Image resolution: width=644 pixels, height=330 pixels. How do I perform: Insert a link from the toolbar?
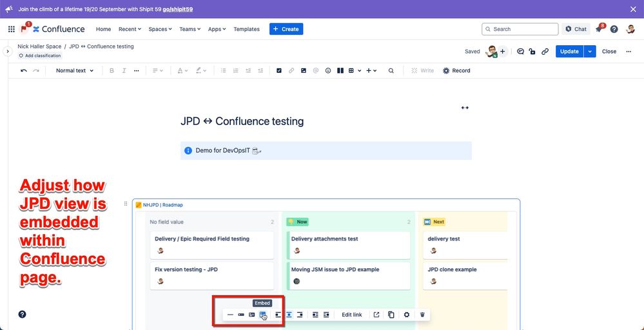[291, 71]
